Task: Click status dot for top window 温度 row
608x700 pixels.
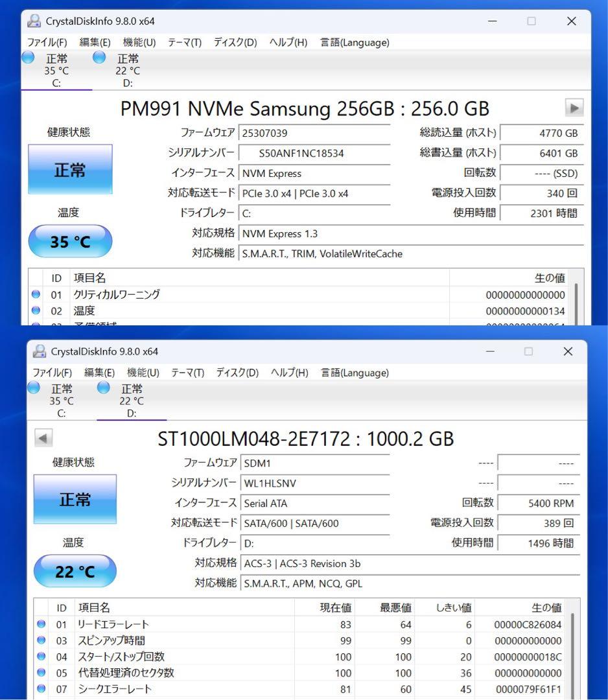Action: pyautogui.click(x=36, y=310)
